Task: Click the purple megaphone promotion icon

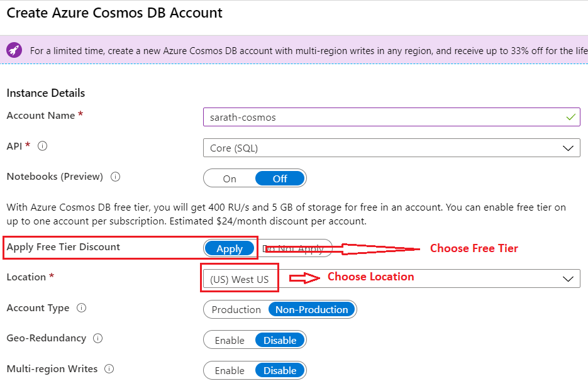Action: 14,50
